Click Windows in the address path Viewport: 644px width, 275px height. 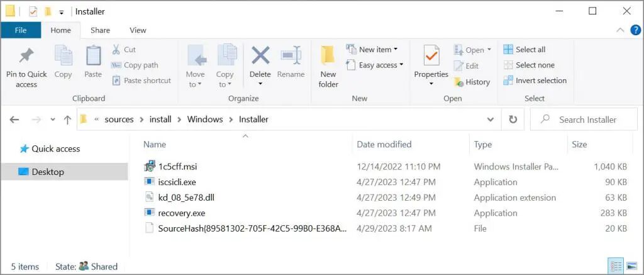coord(205,120)
